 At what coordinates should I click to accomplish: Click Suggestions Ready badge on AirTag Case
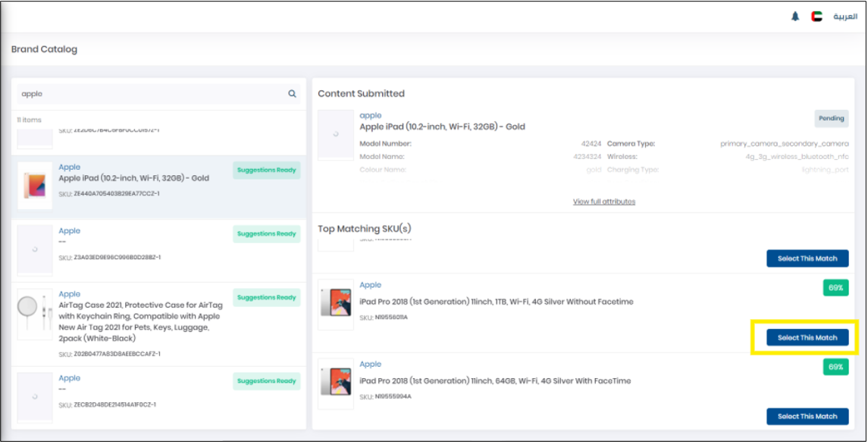[266, 298]
